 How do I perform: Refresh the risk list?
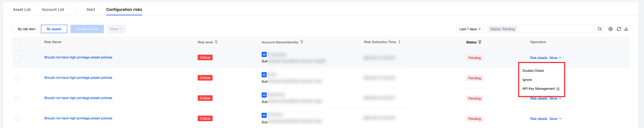[619, 29]
